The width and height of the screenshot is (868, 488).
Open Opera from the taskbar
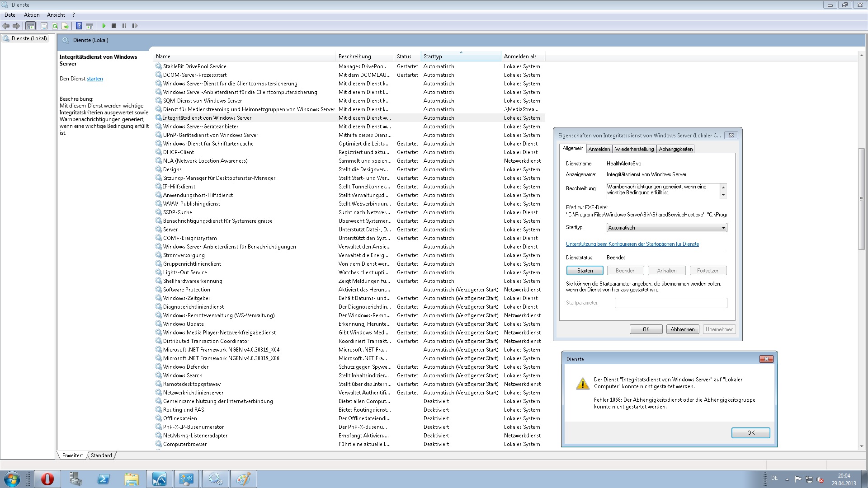(x=47, y=479)
